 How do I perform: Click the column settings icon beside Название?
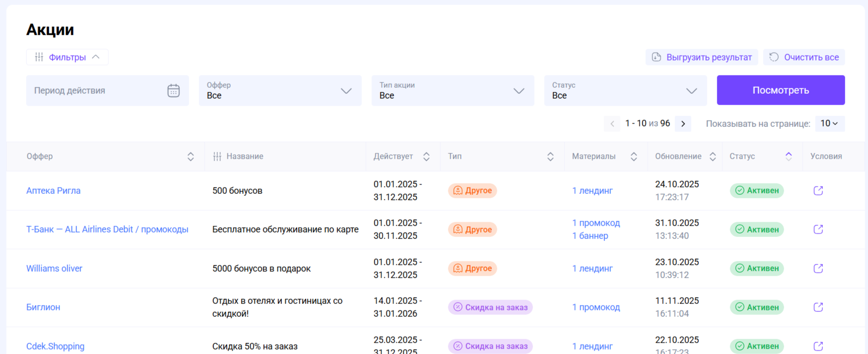(217, 157)
